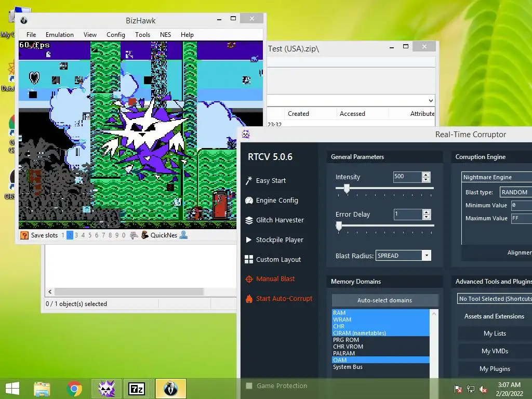Click the Manual Blast label
Screen dimensions: 532x399
(x=275, y=279)
